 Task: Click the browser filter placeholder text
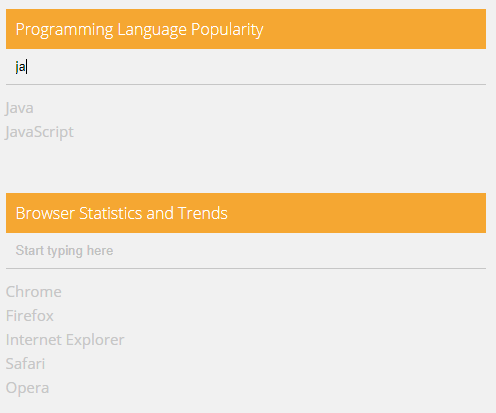pos(64,251)
